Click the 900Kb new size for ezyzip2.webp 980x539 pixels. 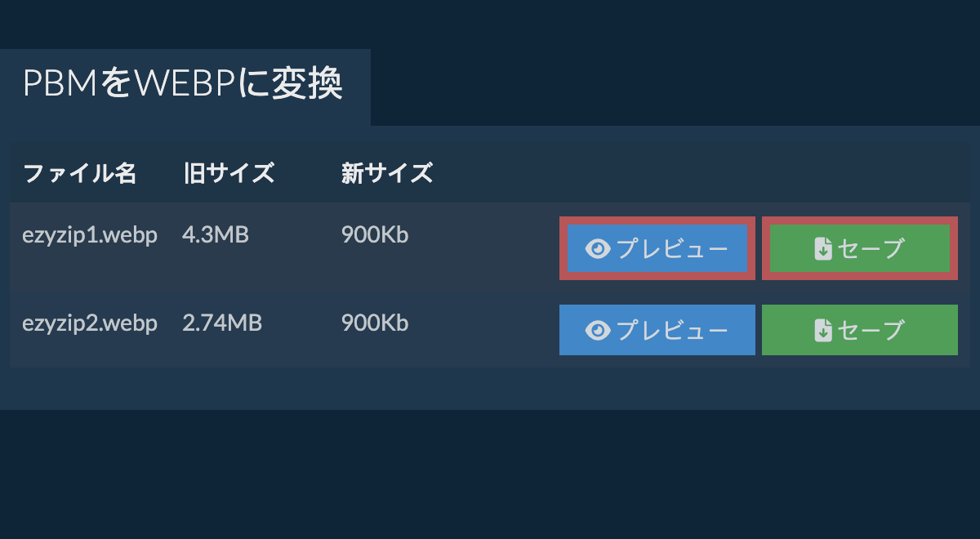point(375,323)
